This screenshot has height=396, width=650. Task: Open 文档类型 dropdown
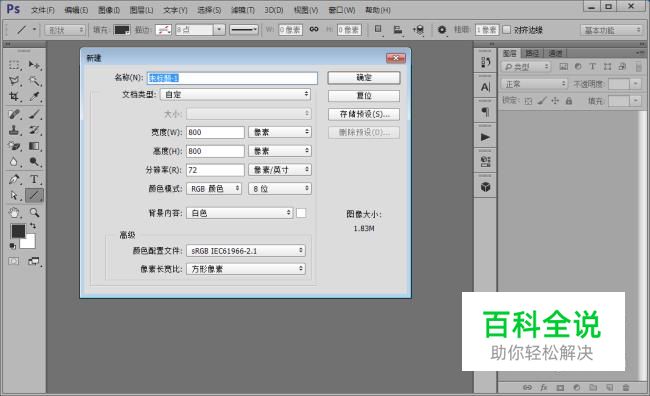(235, 95)
